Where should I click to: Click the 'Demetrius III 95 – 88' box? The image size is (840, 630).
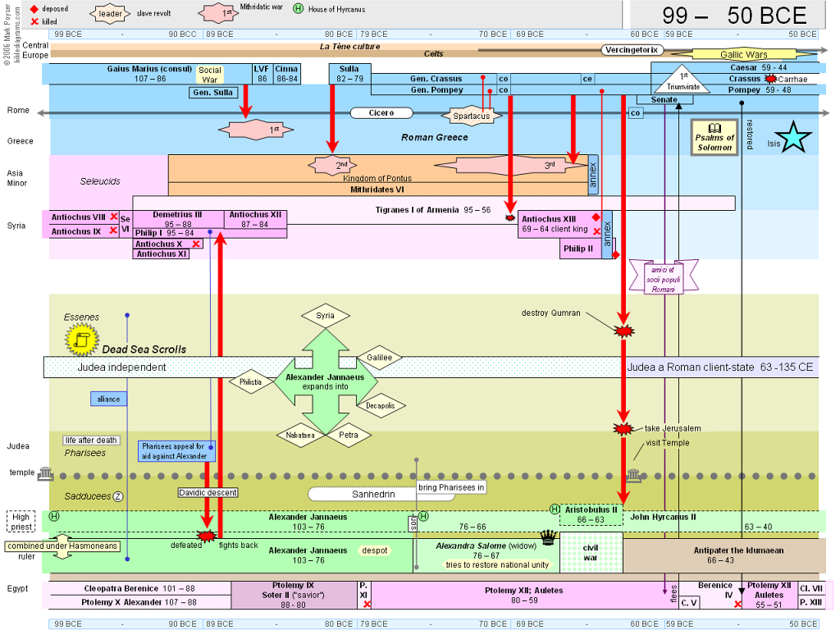click(178, 219)
